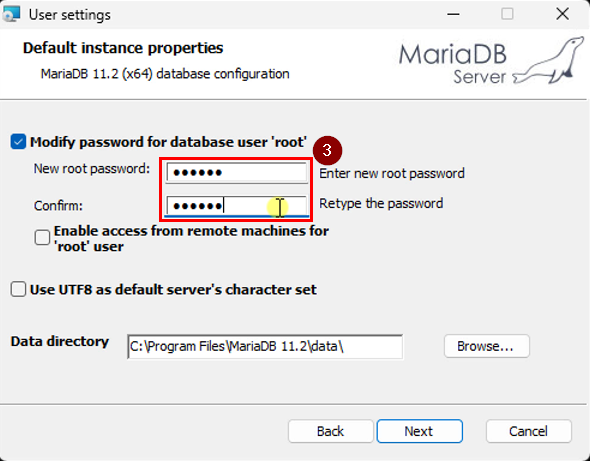Click the 'Use UTF8 as default server's character set' label
The image size is (590, 461).
click(173, 290)
